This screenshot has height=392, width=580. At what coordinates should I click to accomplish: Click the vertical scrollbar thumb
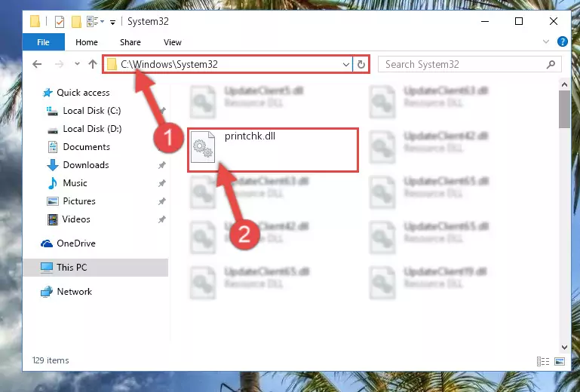coord(564,109)
